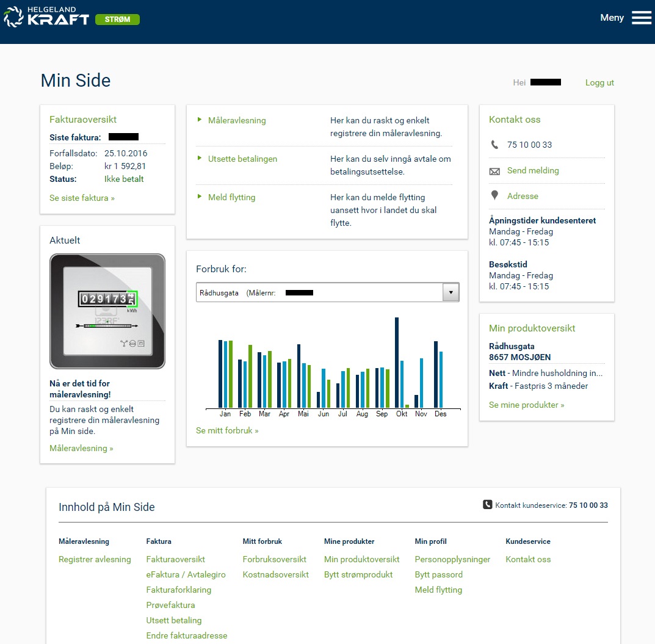Open Se mitt forbruk link
Screen dimensions: 655x644
227,430
